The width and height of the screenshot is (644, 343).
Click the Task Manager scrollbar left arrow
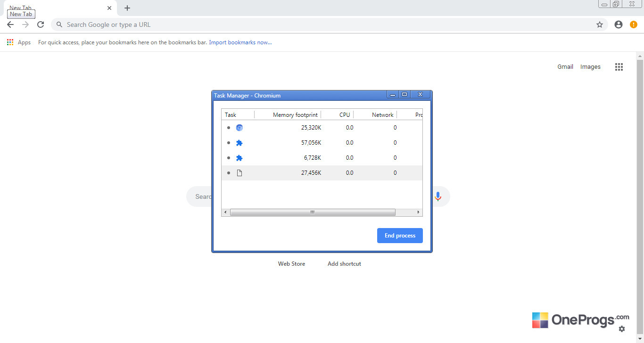coord(225,212)
